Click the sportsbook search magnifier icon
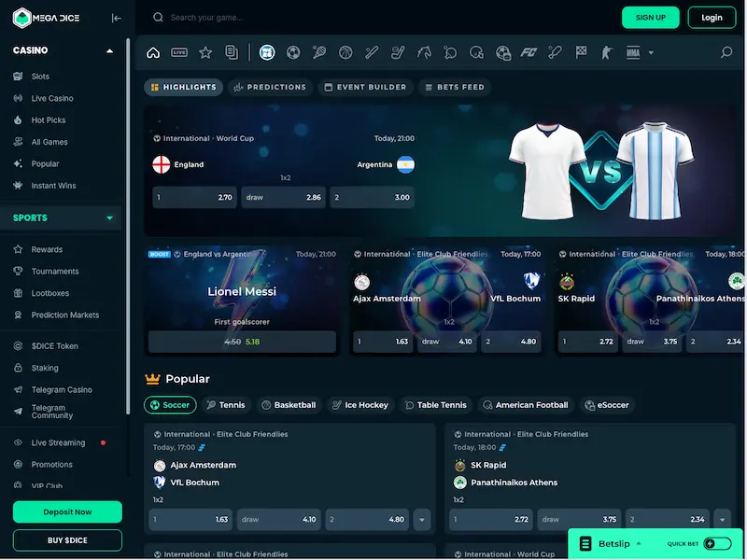 click(726, 52)
